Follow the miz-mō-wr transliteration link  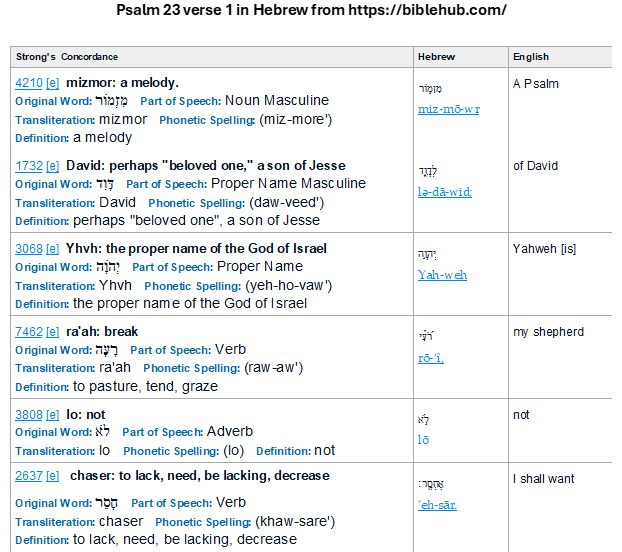coord(449,109)
